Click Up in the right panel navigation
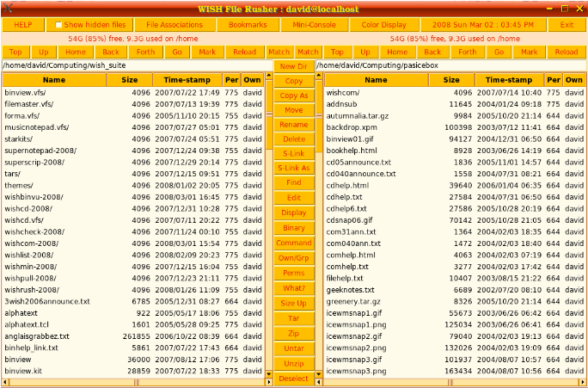The width and height of the screenshot is (588, 388). [x=365, y=52]
